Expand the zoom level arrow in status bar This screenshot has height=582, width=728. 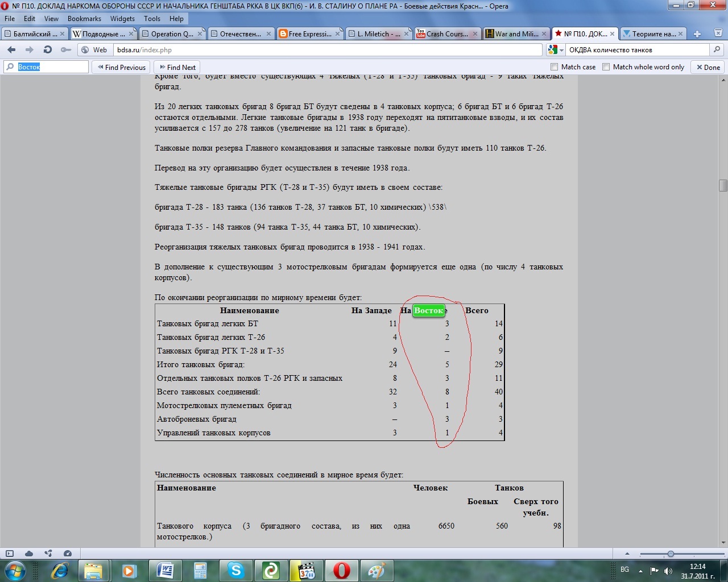628,554
